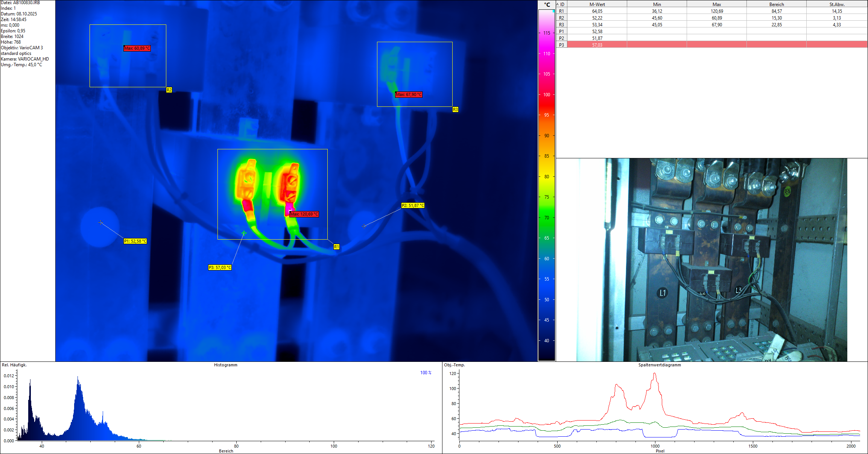The image size is (868, 454).
Task: Click the green P3 crosshair marker
Action: [x=244, y=233]
